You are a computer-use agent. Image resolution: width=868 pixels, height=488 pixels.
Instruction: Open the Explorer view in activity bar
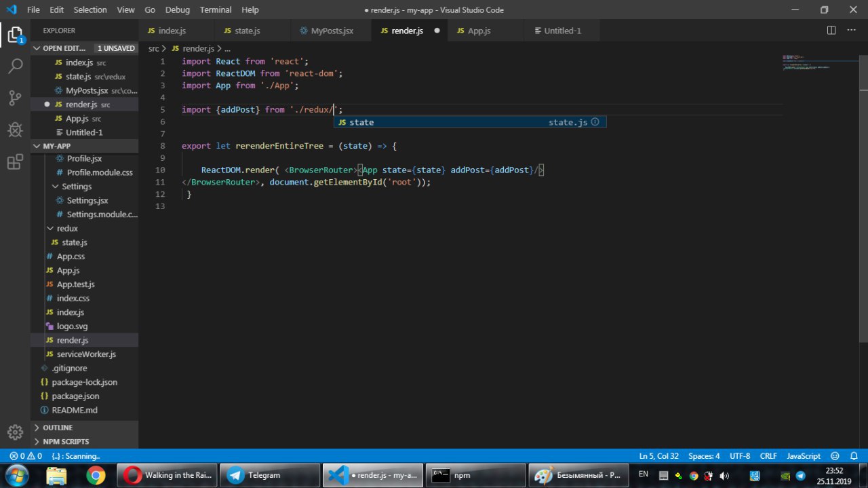15,35
